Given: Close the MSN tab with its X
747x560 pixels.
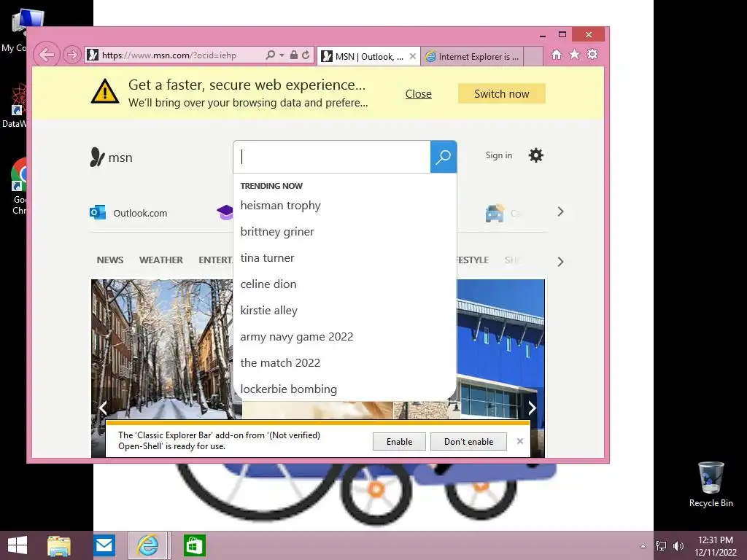Looking at the screenshot, I should [x=413, y=56].
